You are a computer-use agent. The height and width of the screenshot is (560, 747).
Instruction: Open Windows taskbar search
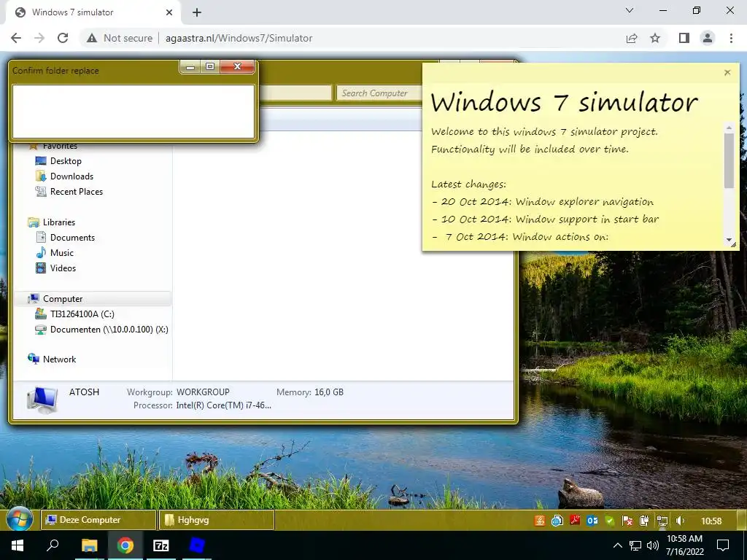53,545
